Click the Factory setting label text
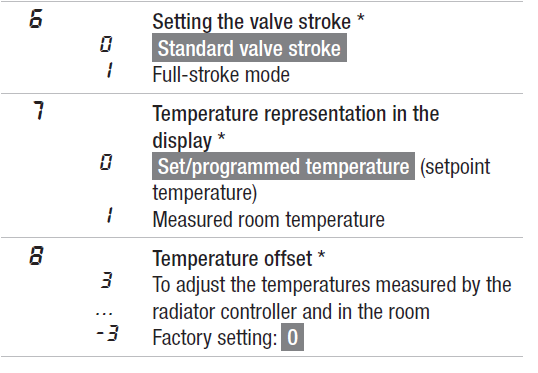The image size is (538, 373). pos(215,338)
